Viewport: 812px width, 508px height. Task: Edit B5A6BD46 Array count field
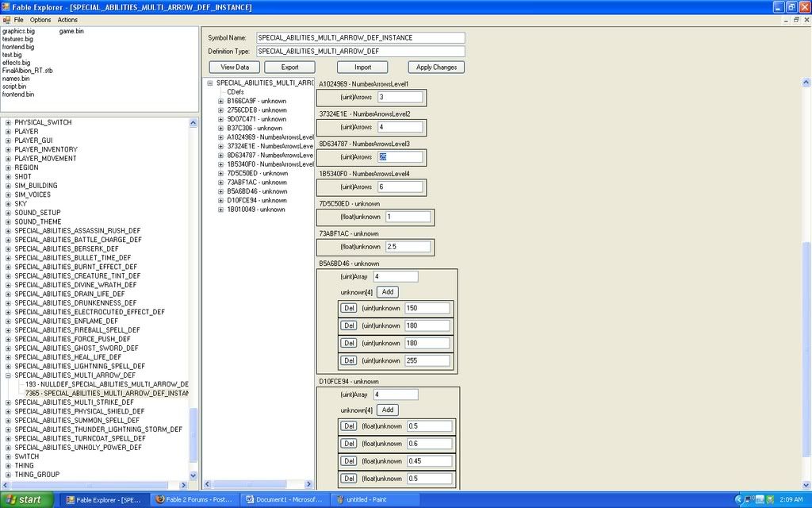point(395,277)
